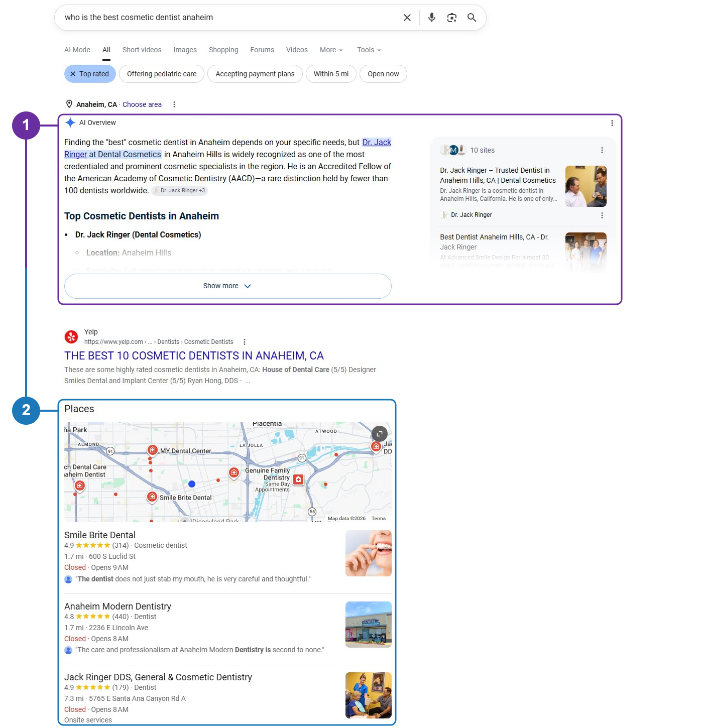Toggle the Accepting payment plans filter
This screenshot has height=728, width=701.
pos(255,74)
